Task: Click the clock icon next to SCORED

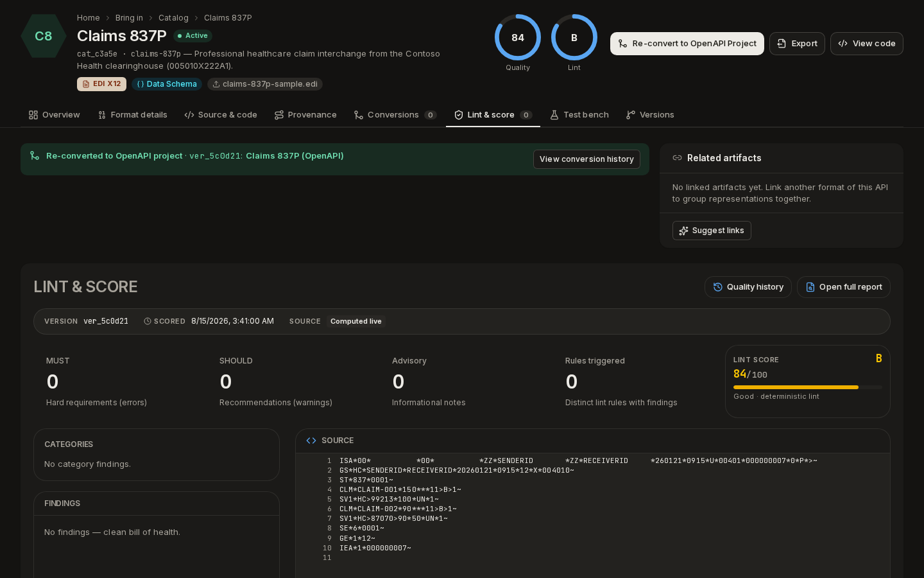Action: [148, 321]
